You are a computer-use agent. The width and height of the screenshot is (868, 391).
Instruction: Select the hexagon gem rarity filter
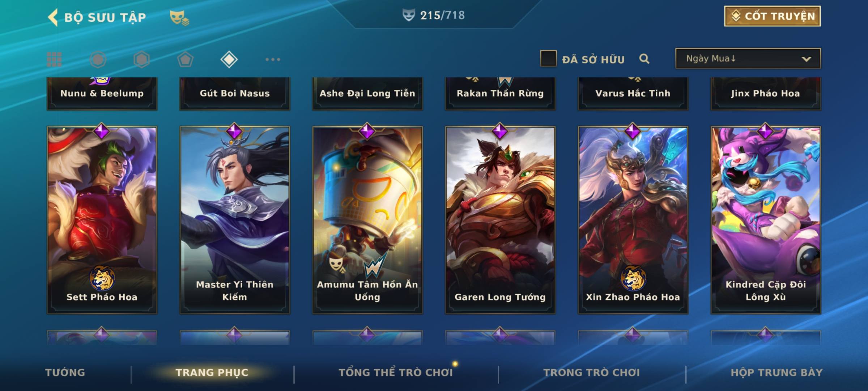(x=141, y=59)
